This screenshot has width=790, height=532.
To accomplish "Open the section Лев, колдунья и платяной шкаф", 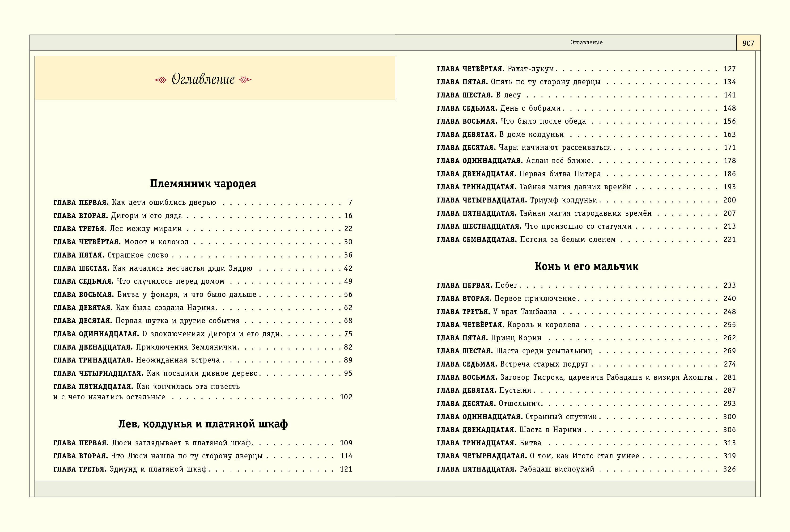I will 203,424.
